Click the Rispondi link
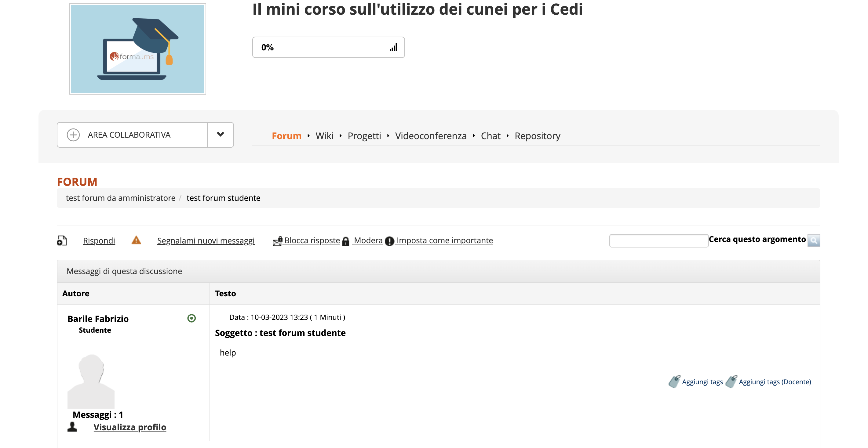 point(99,241)
